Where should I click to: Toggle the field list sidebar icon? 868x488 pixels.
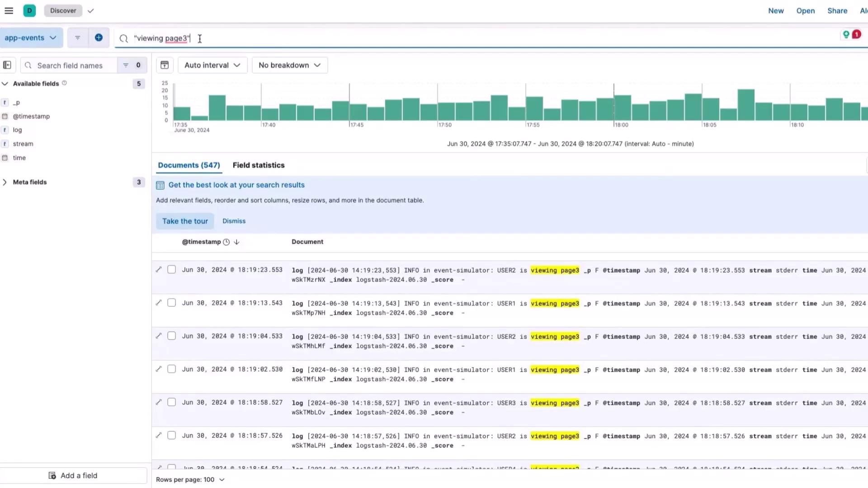pyautogui.click(x=7, y=65)
